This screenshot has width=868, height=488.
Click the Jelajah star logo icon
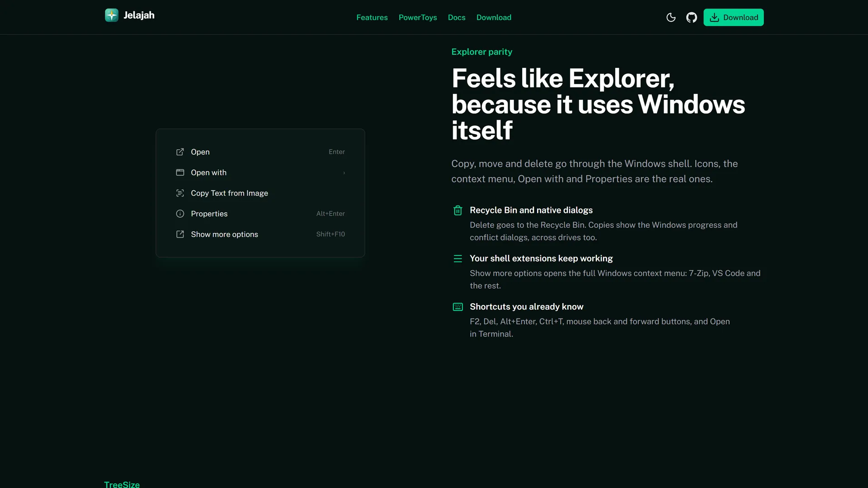coord(111,15)
